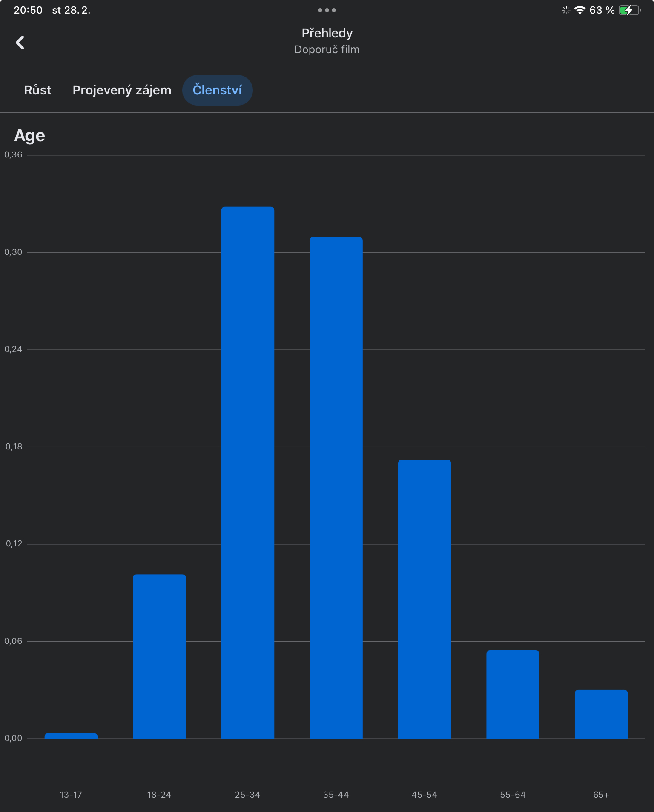Viewport: 654px width, 812px height.
Task: Tap the 0,24 y-axis value
Action: (x=13, y=349)
